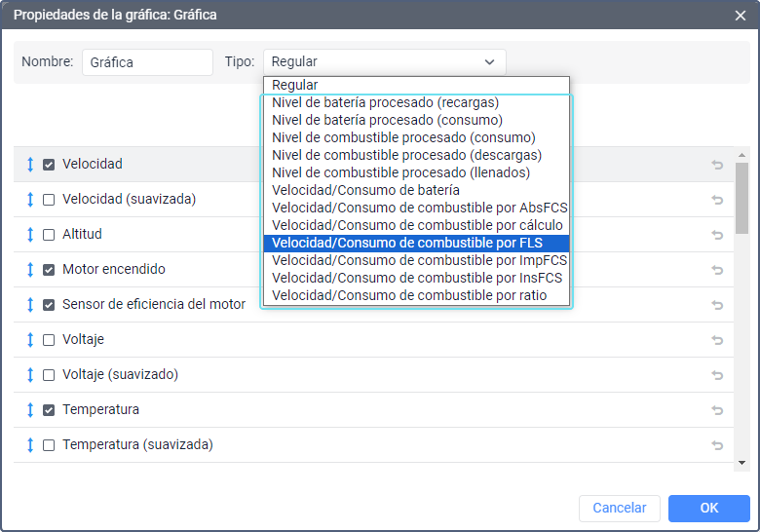The image size is (760, 532).
Task: Collapse the Tipo dropdown showing Regular
Action: pos(384,62)
